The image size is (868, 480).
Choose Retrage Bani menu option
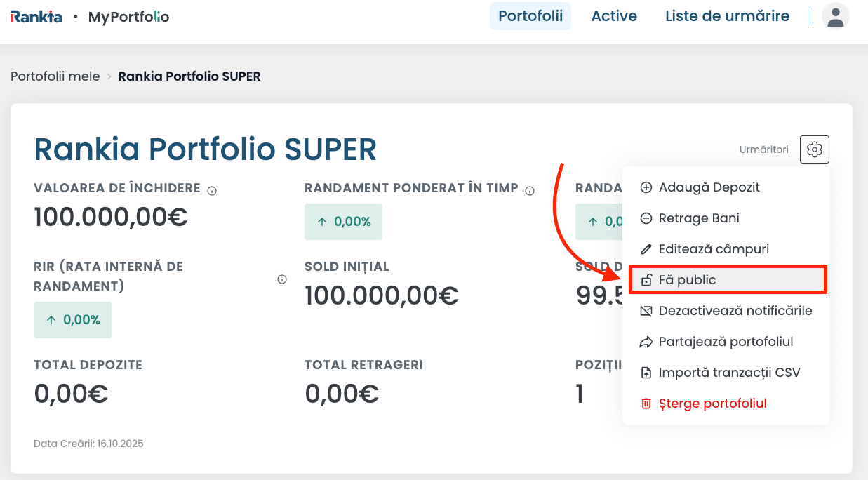[x=698, y=218]
